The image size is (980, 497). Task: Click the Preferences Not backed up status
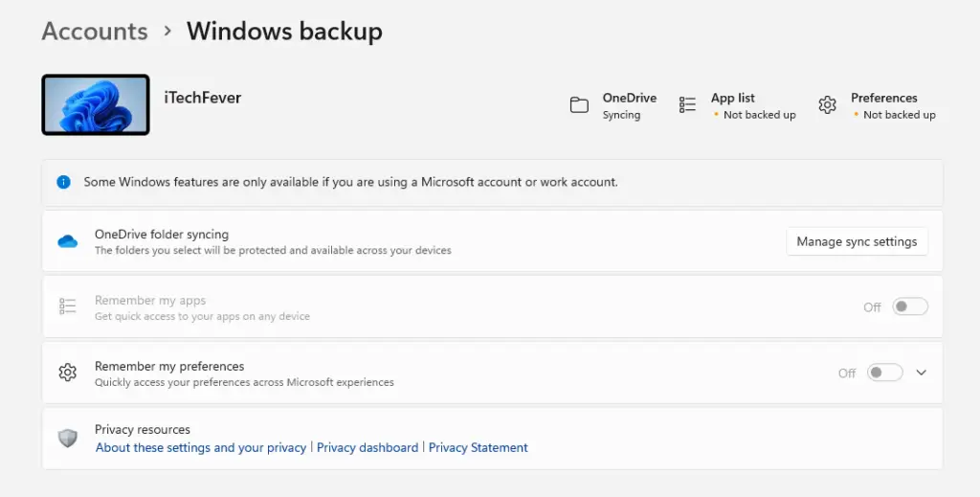tap(900, 115)
